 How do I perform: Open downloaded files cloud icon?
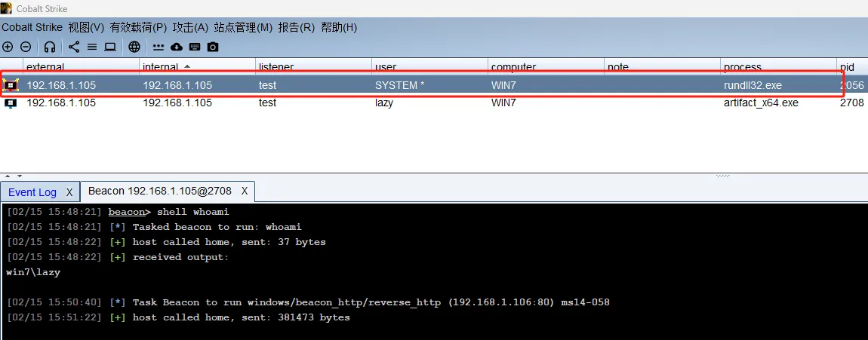pyautogui.click(x=177, y=47)
